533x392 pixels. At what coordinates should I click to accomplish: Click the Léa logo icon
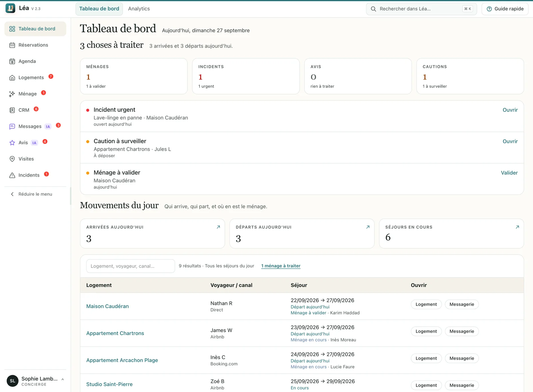tap(10, 8)
